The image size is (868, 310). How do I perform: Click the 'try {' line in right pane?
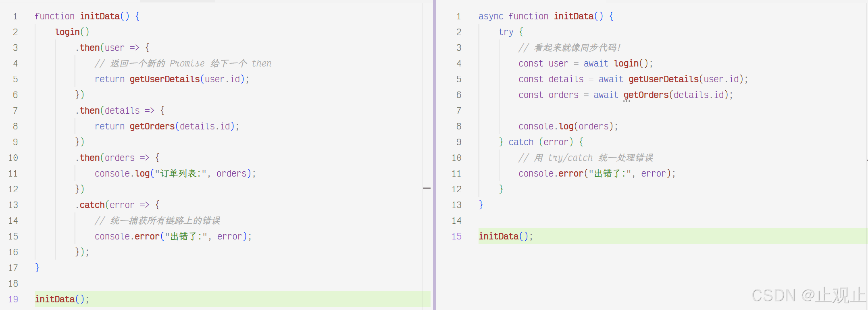pos(511,32)
